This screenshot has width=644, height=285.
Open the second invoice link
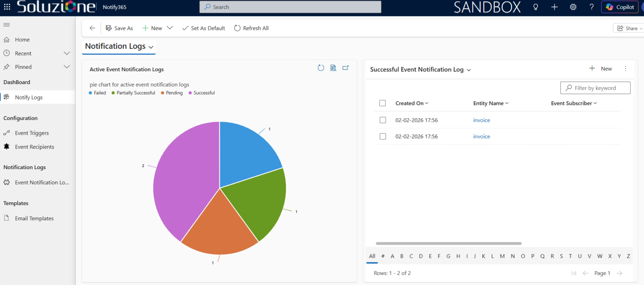coord(481,136)
